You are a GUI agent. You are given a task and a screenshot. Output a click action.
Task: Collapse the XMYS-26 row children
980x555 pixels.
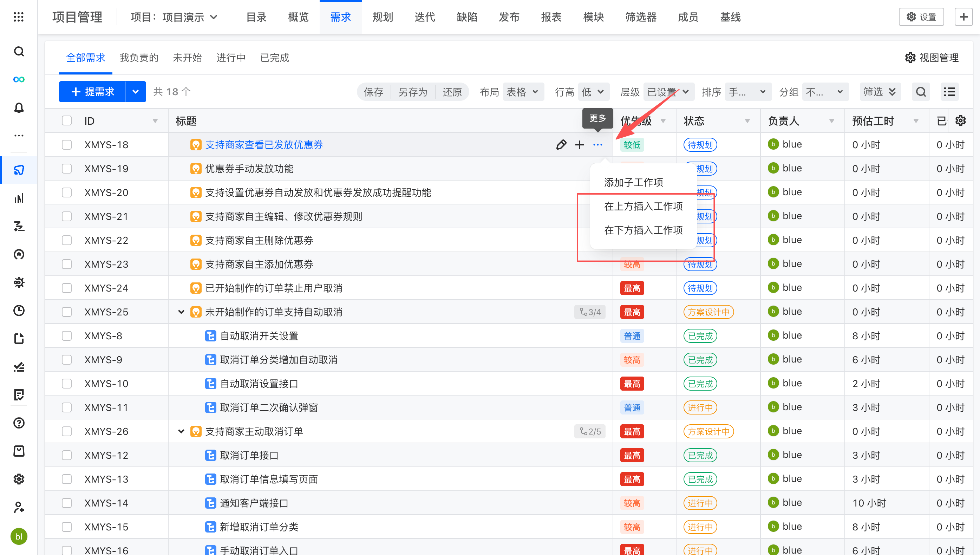pyautogui.click(x=181, y=431)
